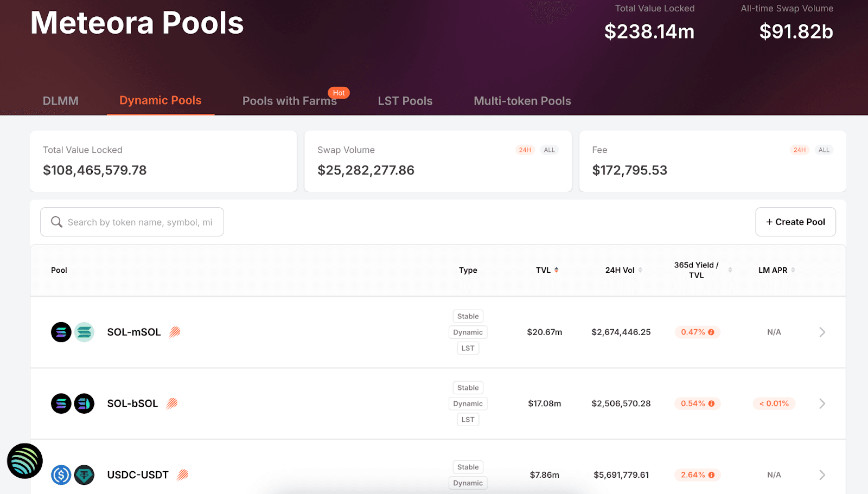868x494 pixels.
Task: Open the SOL-bSOL pool name
Action: [x=132, y=403]
